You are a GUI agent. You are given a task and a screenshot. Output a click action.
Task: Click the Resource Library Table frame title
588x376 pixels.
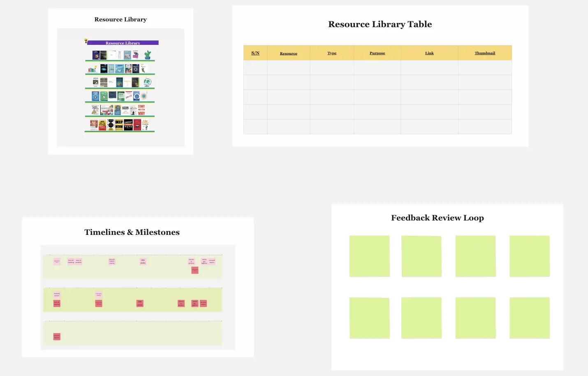(x=380, y=24)
